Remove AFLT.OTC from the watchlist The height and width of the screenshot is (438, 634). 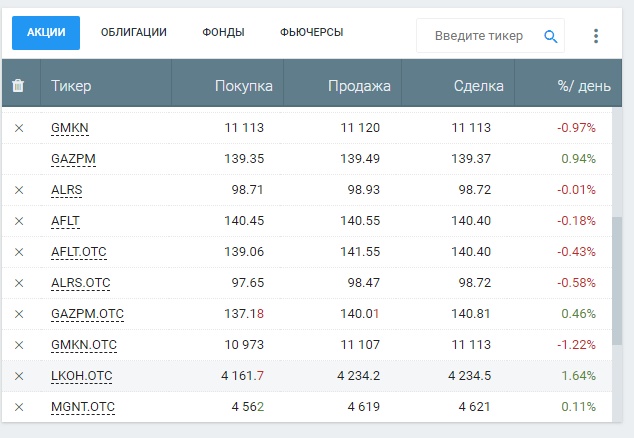[x=19, y=252]
